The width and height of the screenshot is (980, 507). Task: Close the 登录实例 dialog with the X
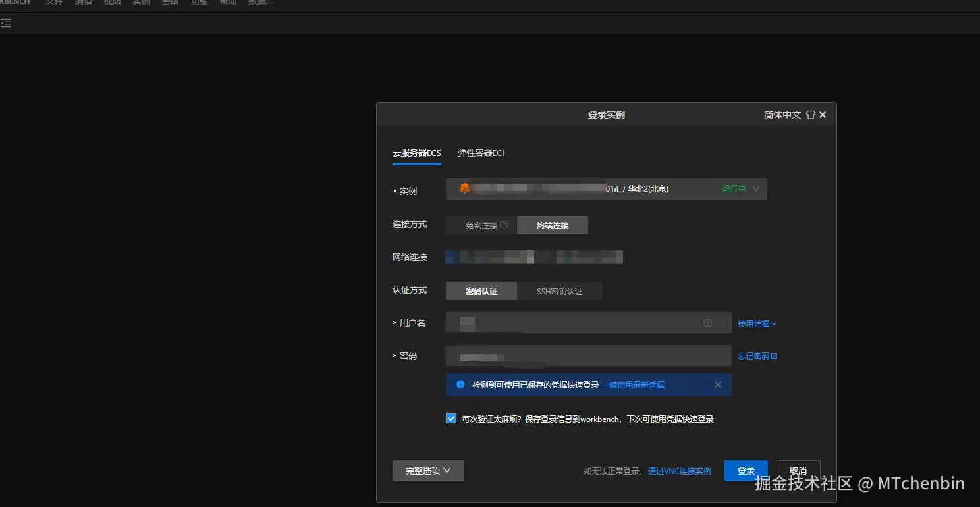823,115
